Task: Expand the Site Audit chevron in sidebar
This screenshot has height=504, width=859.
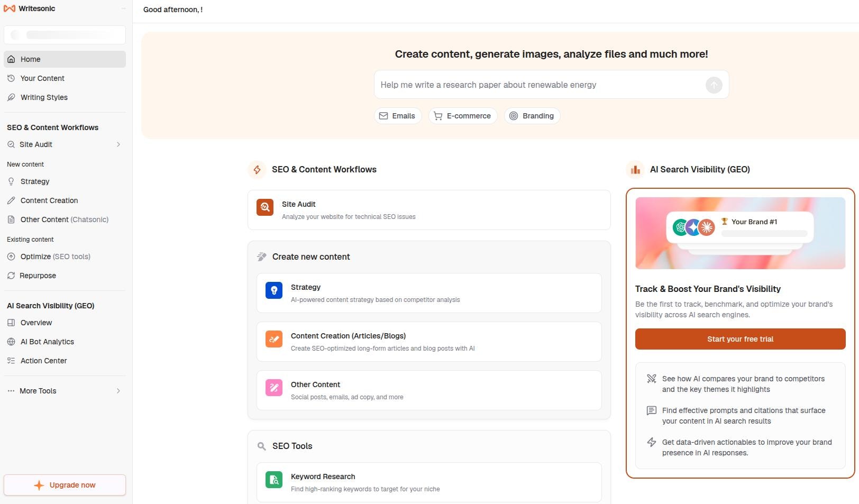Action: click(x=118, y=144)
